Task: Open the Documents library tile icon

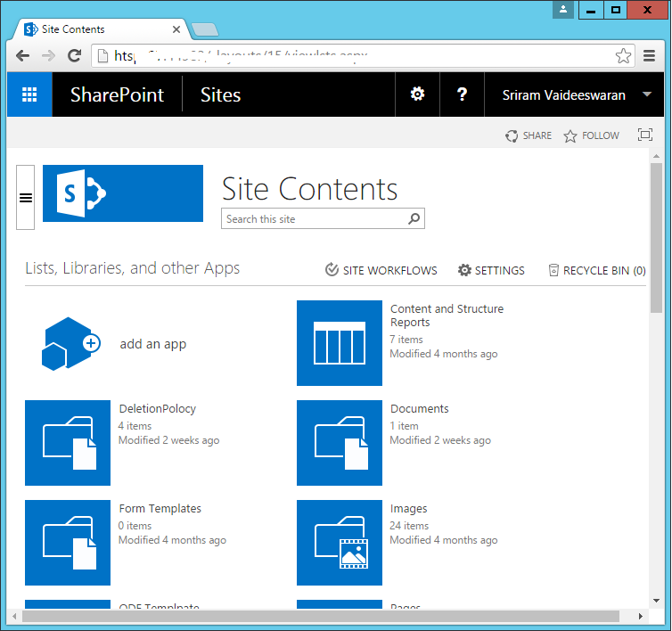Action: click(x=340, y=443)
